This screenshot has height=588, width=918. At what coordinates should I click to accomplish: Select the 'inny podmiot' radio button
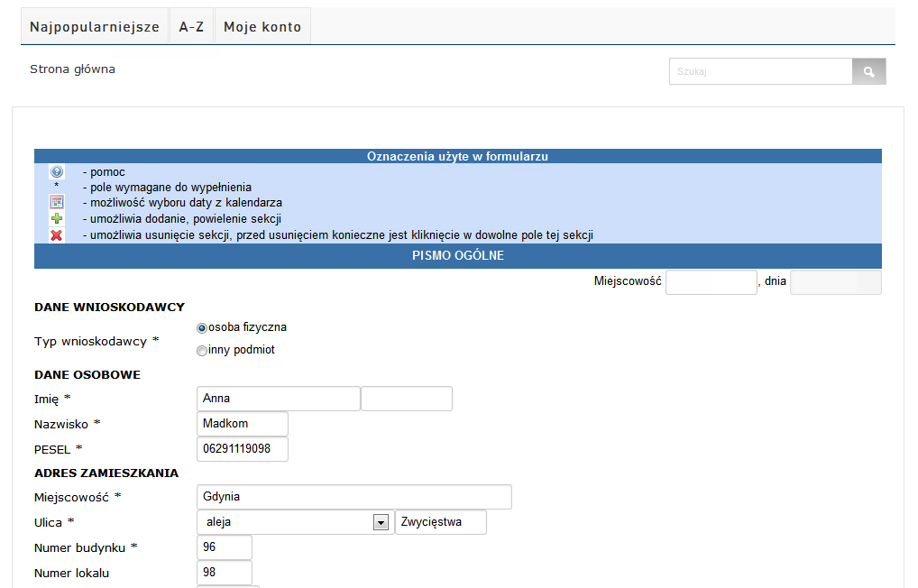(x=202, y=351)
